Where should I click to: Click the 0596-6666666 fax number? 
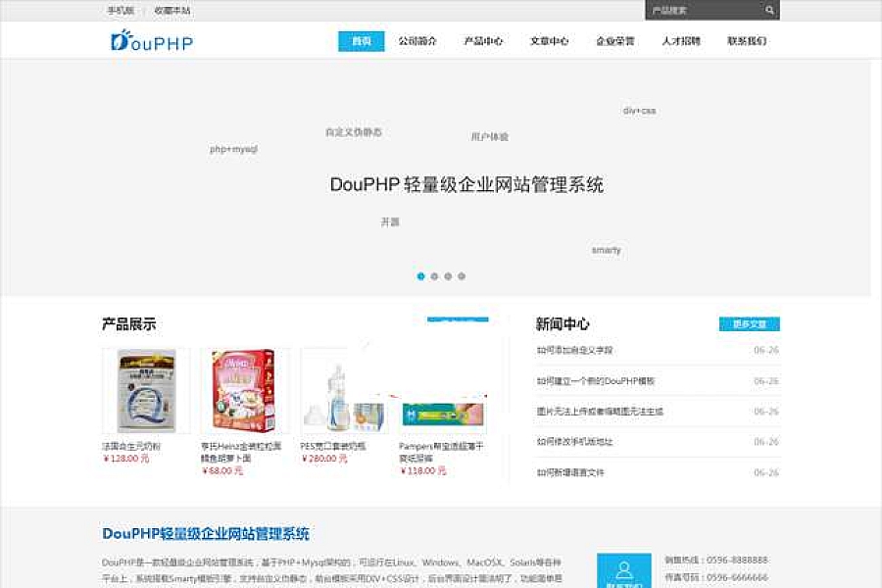coord(737,578)
